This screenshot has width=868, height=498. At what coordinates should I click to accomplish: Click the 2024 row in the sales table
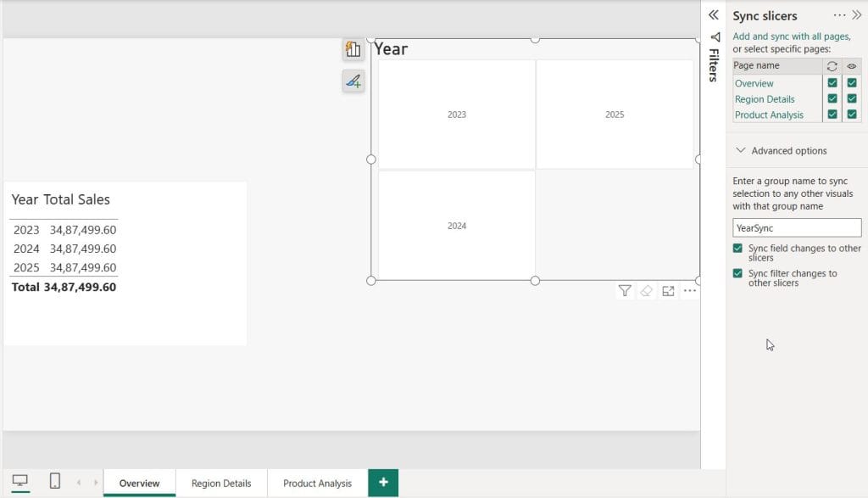pos(64,249)
